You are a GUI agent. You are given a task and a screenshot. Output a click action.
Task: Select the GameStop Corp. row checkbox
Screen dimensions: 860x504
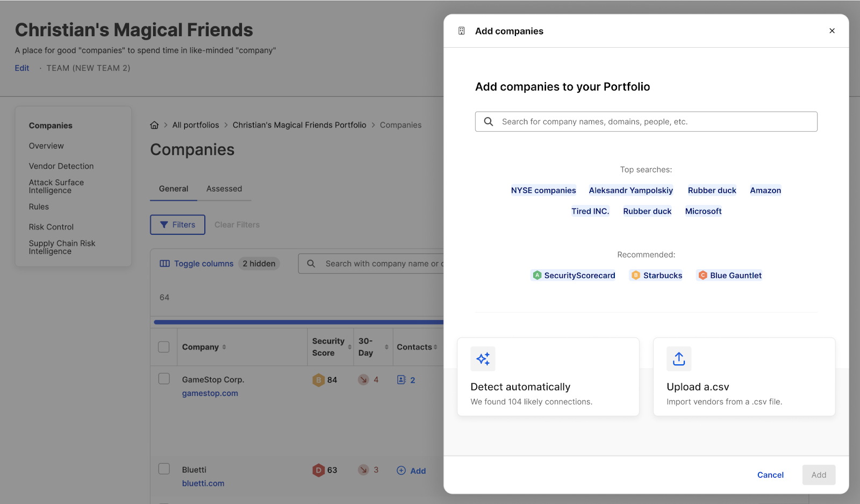(x=164, y=379)
